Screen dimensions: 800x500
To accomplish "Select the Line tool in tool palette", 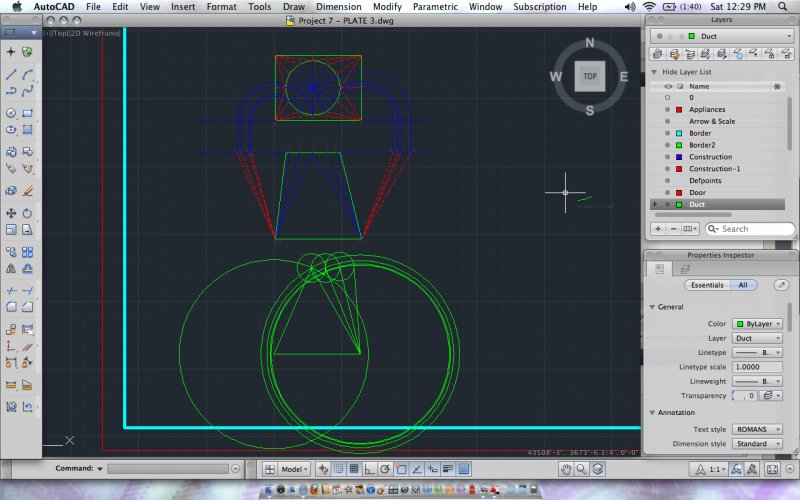I will (11, 75).
